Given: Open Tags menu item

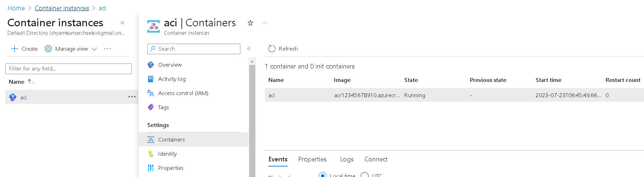Looking at the screenshot, I should coord(163,107).
